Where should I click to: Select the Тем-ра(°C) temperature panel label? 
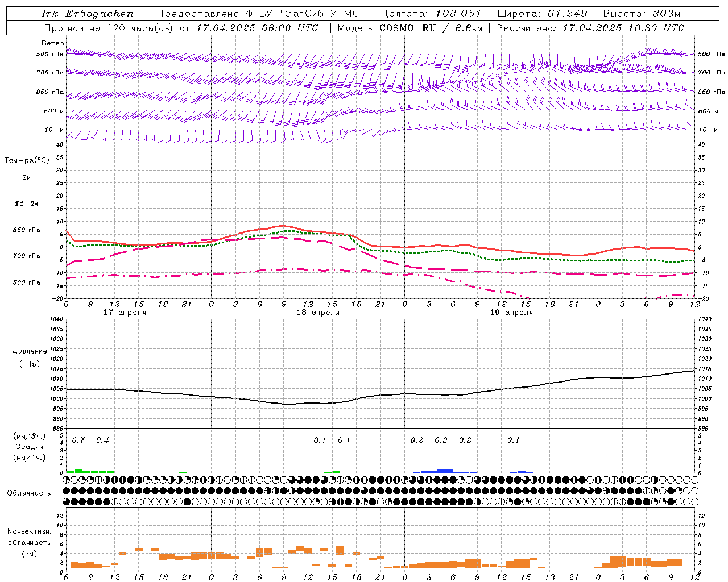tap(27, 161)
